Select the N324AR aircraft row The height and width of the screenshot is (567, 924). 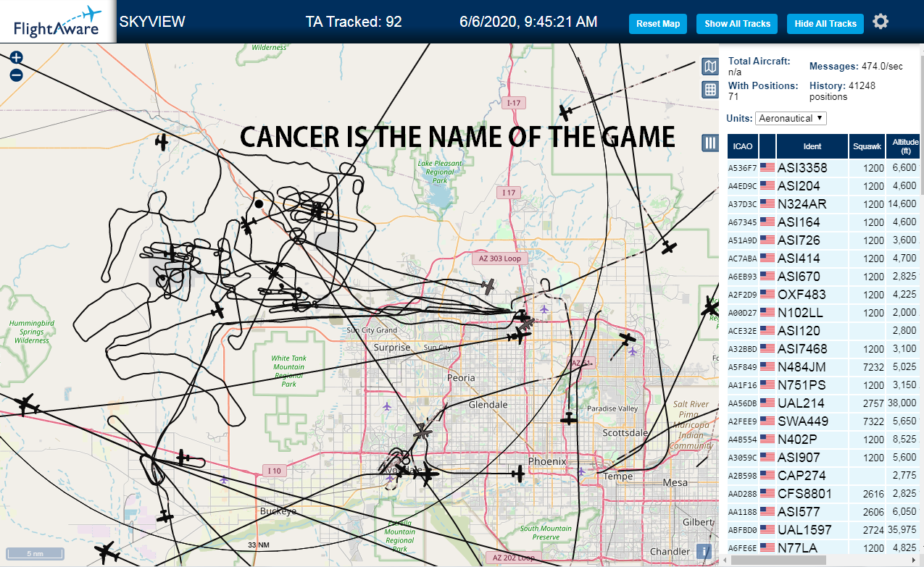(x=825, y=204)
